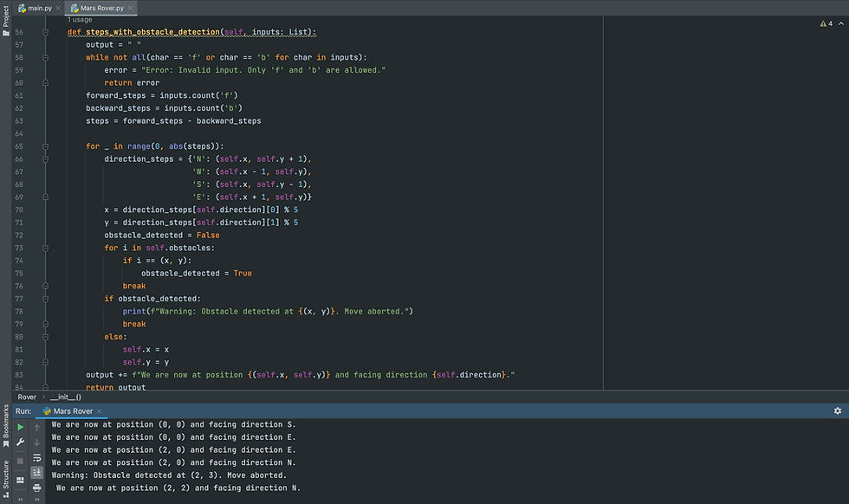Image resolution: width=849 pixels, height=504 pixels.
Task: Click the print warning statement on line 78
Action: (268, 311)
